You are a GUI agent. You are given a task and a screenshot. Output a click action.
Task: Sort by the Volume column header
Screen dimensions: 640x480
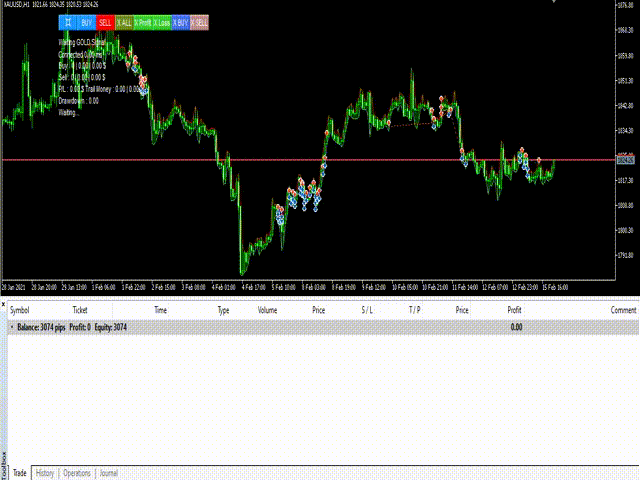(x=267, y=310)
